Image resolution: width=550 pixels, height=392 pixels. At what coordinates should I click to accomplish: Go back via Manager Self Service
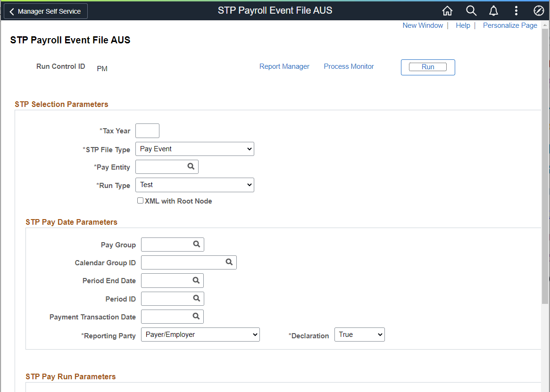point(45,11)
